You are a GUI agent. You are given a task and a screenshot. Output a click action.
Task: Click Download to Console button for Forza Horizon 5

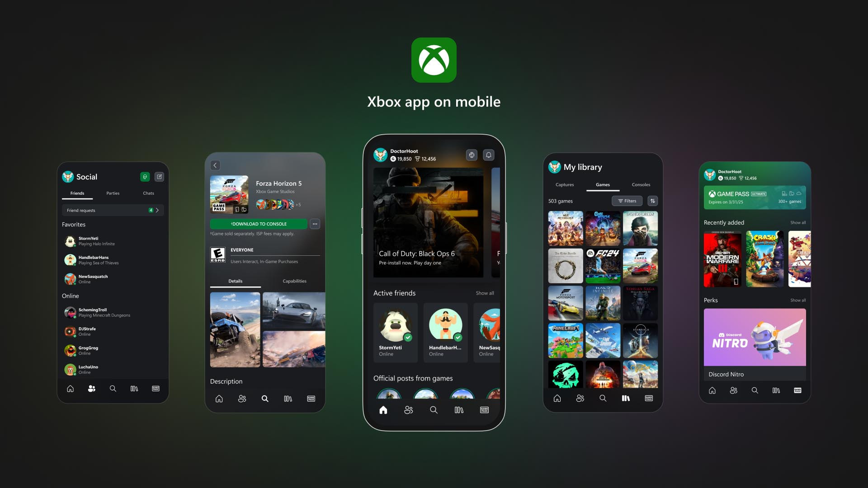coord(259,224)
